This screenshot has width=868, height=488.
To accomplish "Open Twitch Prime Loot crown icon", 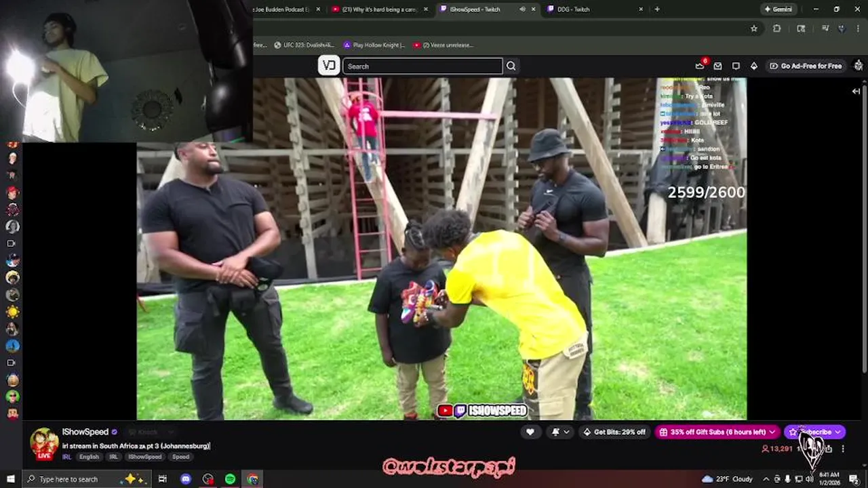I will coord(700,66).
